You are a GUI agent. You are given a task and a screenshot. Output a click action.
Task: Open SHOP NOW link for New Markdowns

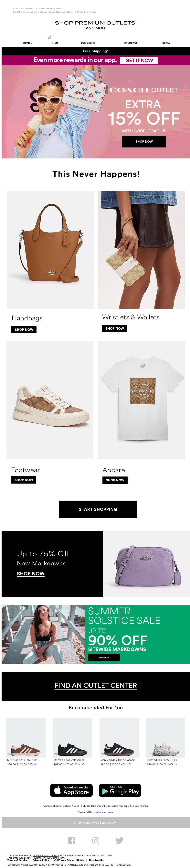(x=31, y=573)
